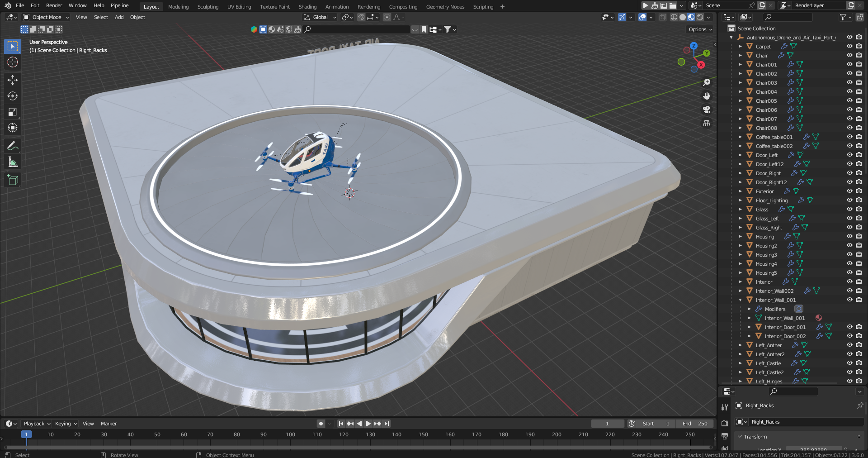
Task: Play animation in reverse
Action: coord(359,424)
